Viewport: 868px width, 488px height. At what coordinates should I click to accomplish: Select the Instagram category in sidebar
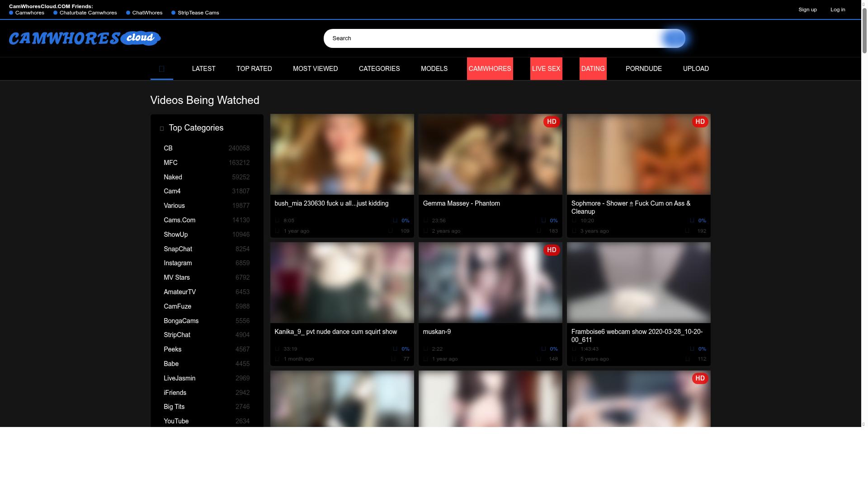pos(178,263)
